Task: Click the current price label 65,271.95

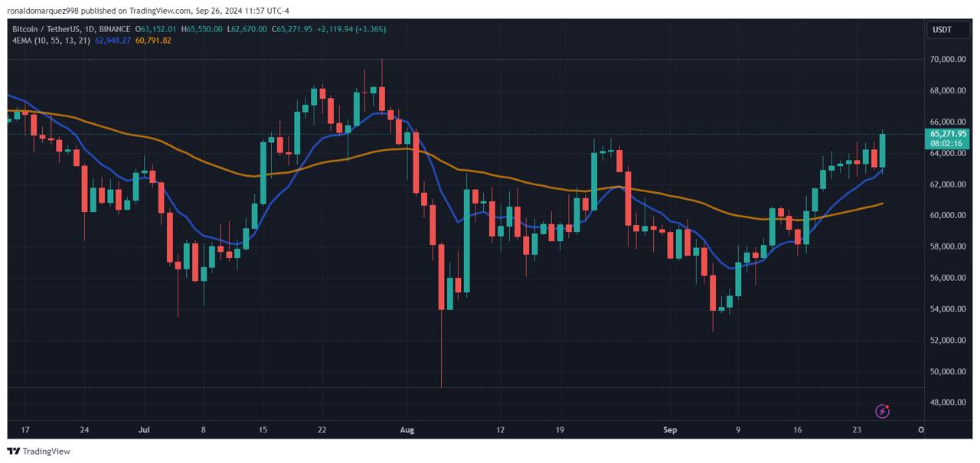Action: coord(948,133)
